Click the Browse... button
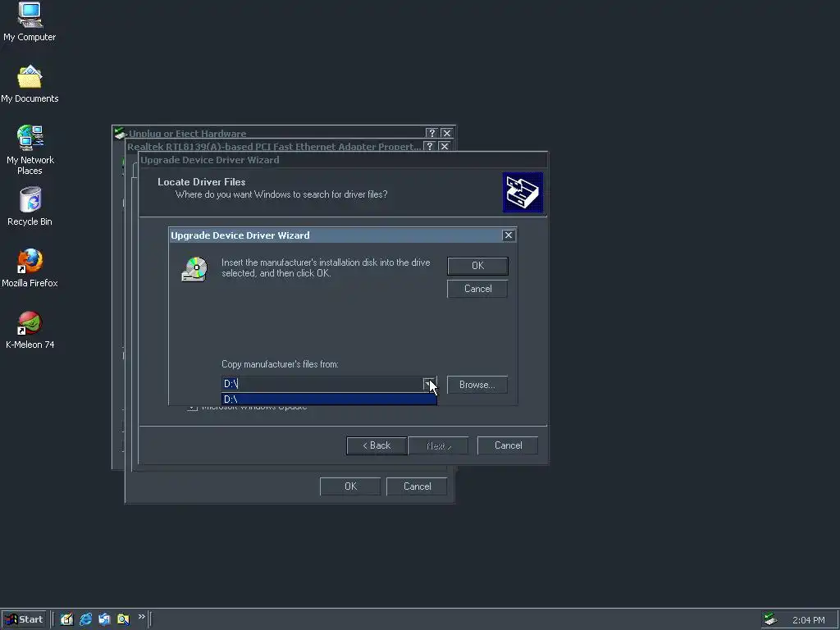Viewport: 840px width, 630px height. (x=477, y=385)
